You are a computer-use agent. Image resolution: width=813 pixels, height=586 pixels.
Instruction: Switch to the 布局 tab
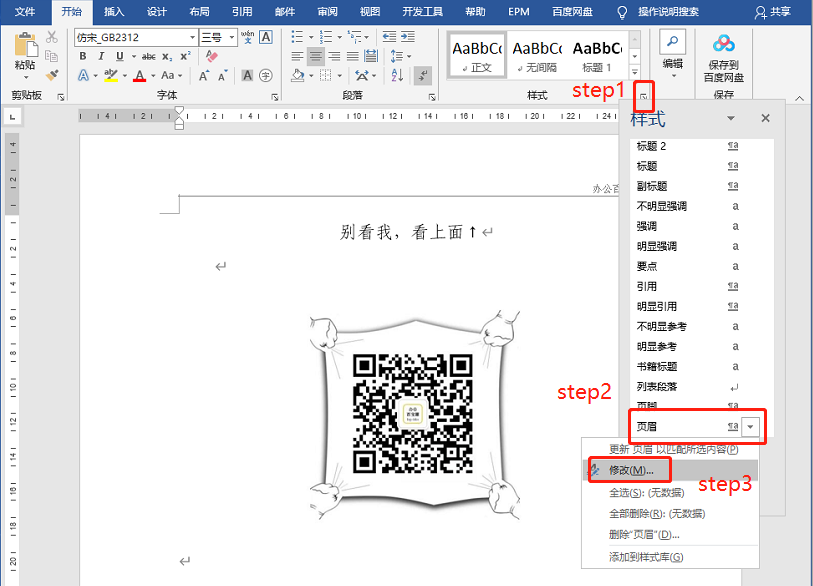(199, 11)
